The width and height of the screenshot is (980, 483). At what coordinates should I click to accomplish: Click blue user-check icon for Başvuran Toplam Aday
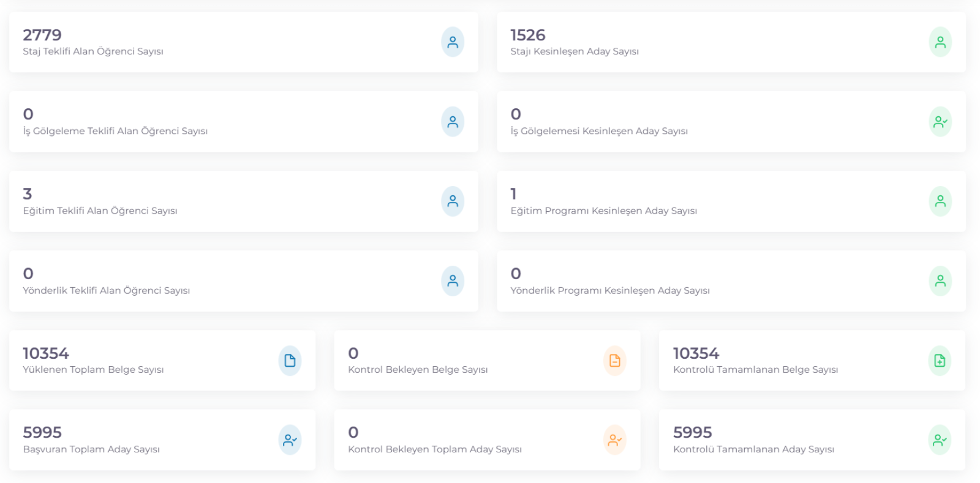tap(290, 440)
